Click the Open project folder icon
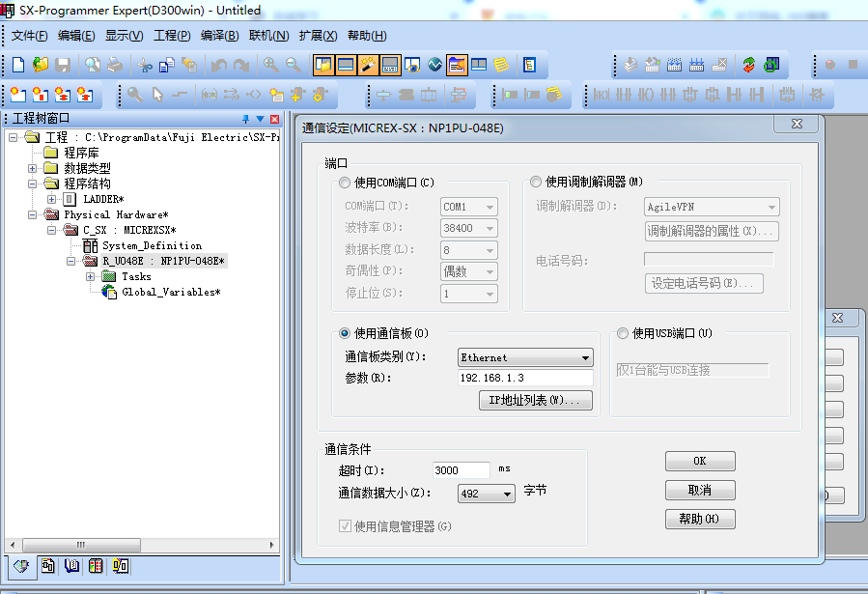 (41, 65)
